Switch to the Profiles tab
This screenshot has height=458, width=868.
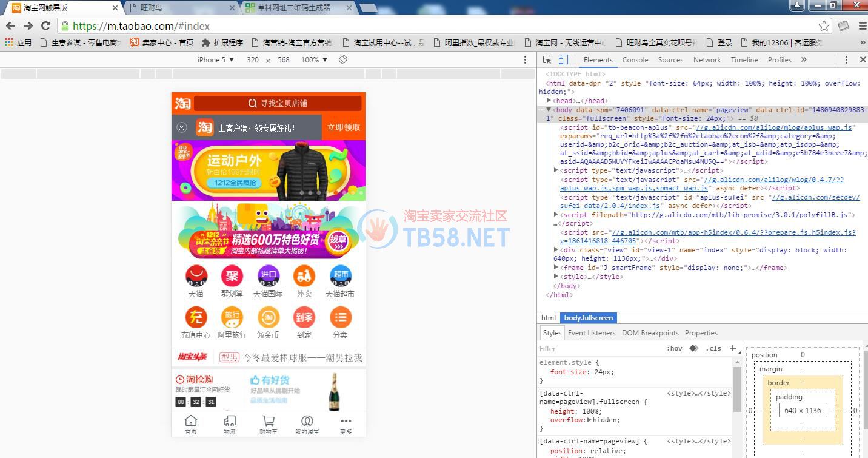[x=780, y=59]
